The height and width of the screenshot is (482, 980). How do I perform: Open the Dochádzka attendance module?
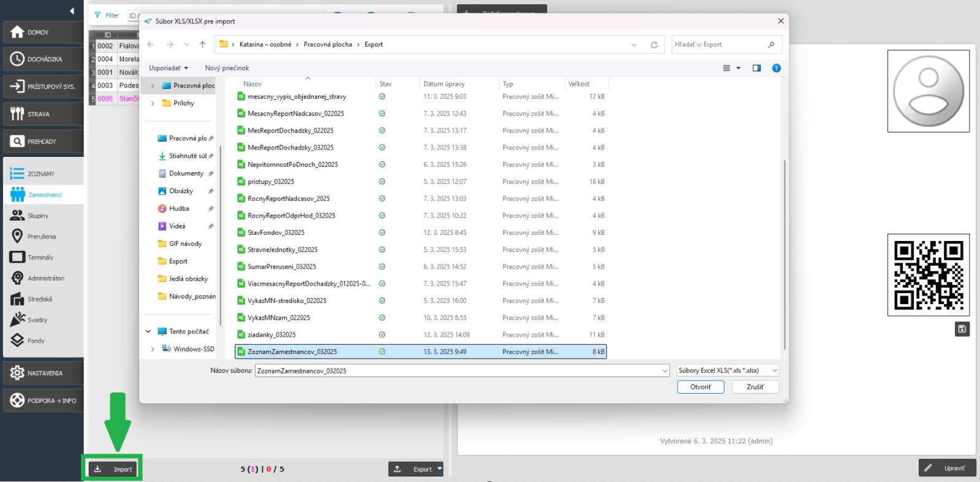pos(42,59)
